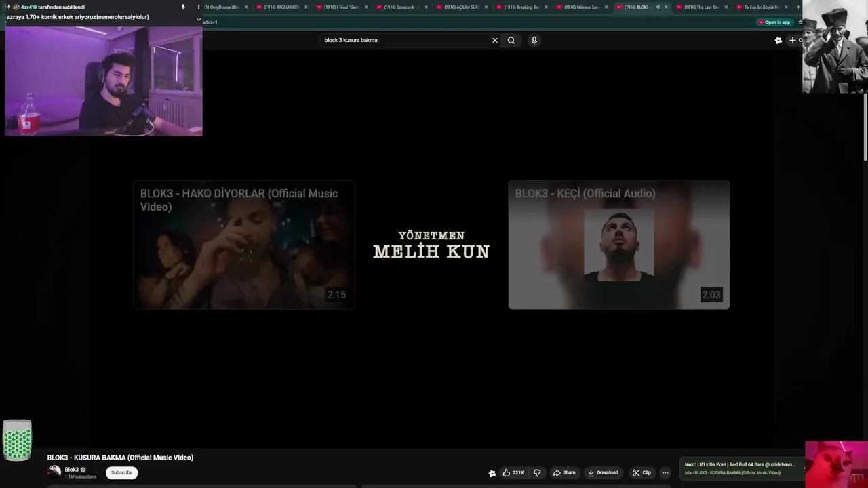Collapse the pinned chat message chevron
Viewport: 868px width, 488px height.
(x=199, y=19)
